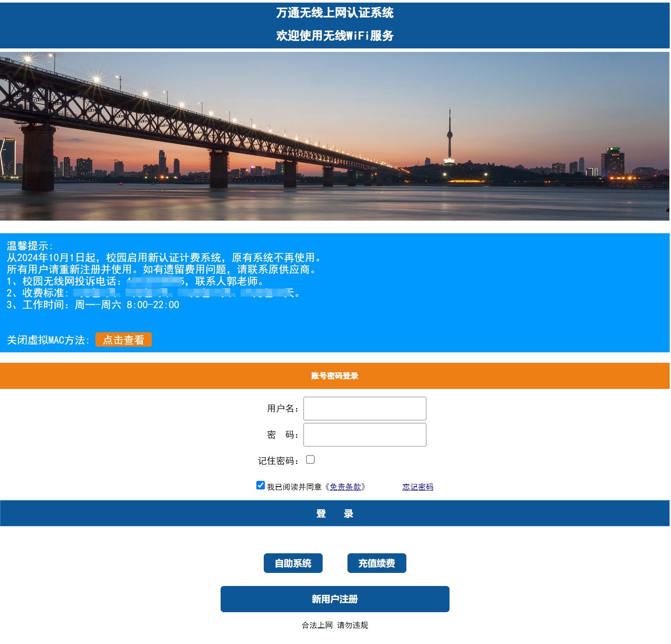
Task: Click the 点击查看 button for virtual MAC
Action: click(x=123, y=340)
